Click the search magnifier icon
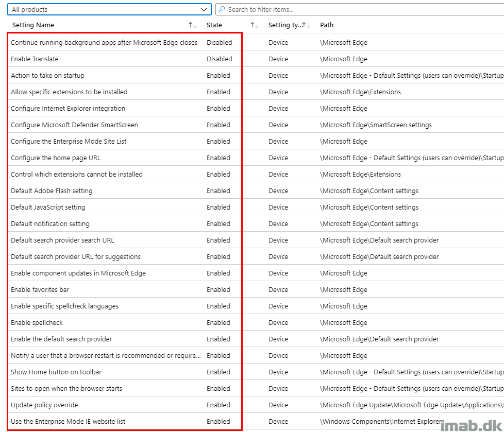Screen dimensions: 504x432 pos(222,9)
